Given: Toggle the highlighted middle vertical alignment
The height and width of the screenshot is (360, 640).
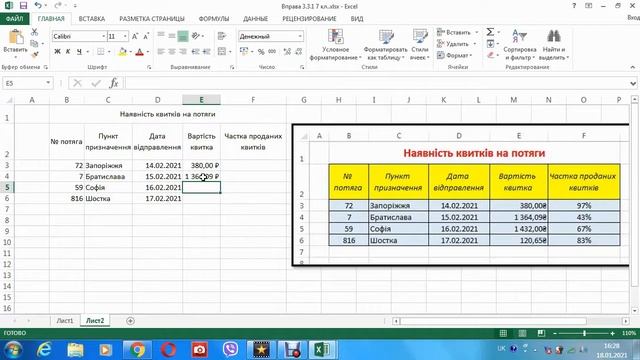Looking at the screenshot, I should (183, 36).
